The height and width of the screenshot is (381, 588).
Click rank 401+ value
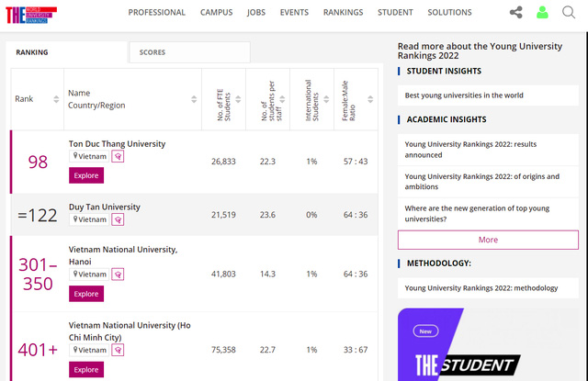pos(38,351)
